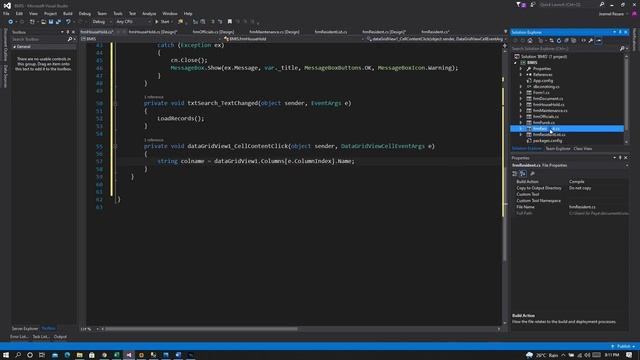Image resolution: width=640 pixels, height=360 pixels.
Task: Click the Quick Launch search icon
Action: tap(602, 4)
